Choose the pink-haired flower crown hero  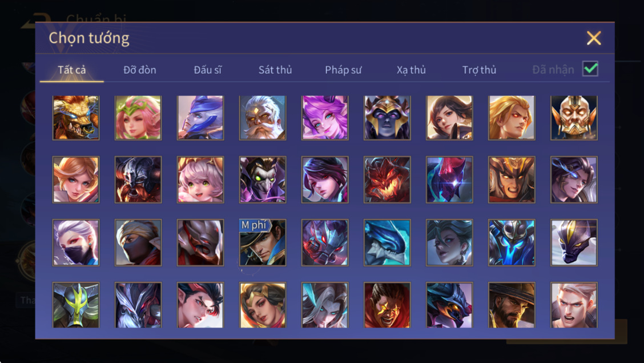pyautogui.click(x=138, y=118)
